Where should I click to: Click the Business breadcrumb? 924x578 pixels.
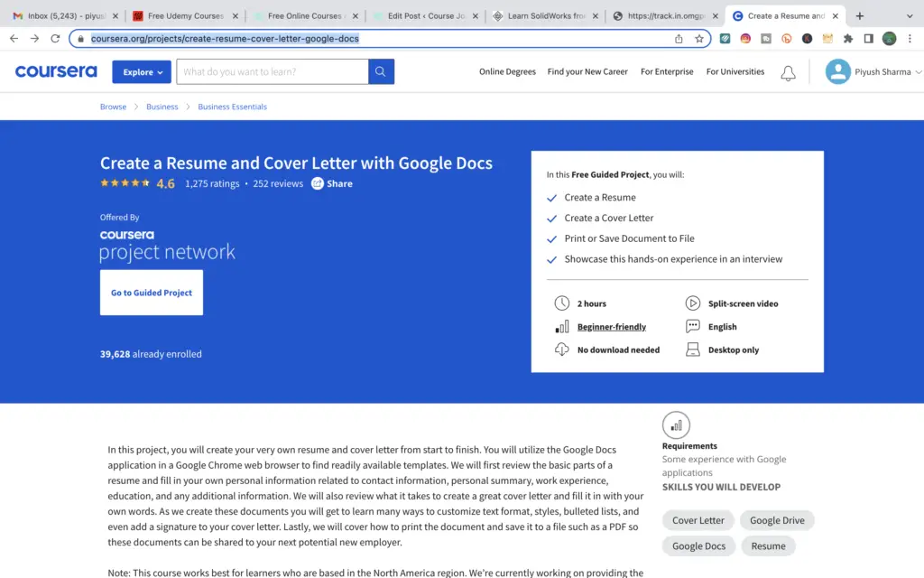click(x=162, y=107)
